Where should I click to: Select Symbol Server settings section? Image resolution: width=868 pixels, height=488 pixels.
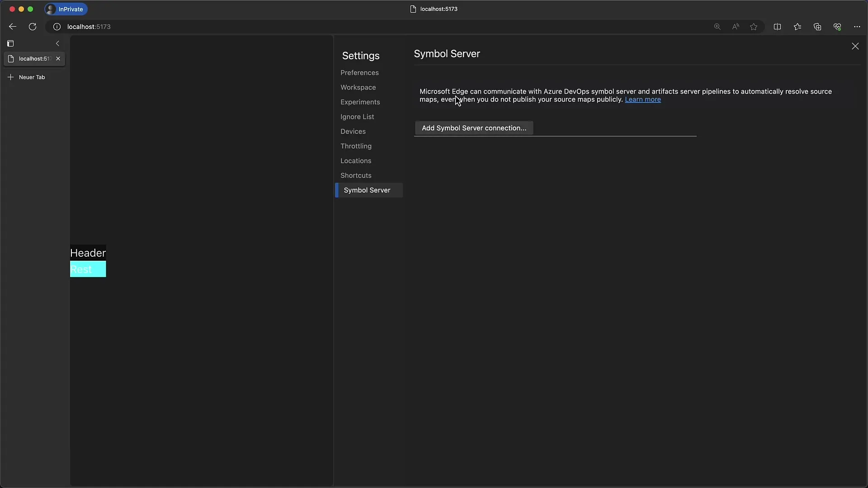(369, 190)
